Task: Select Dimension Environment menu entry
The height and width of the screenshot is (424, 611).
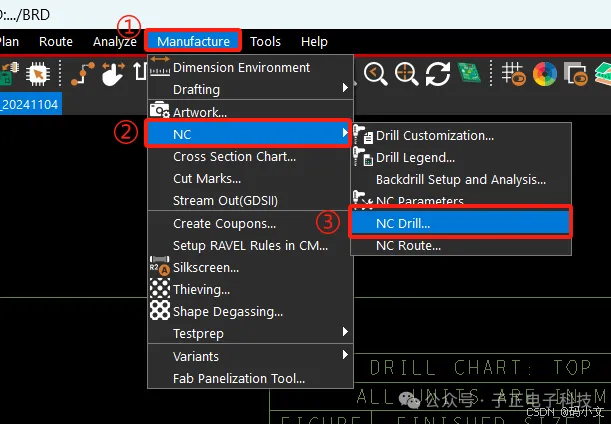Action: 250,67
